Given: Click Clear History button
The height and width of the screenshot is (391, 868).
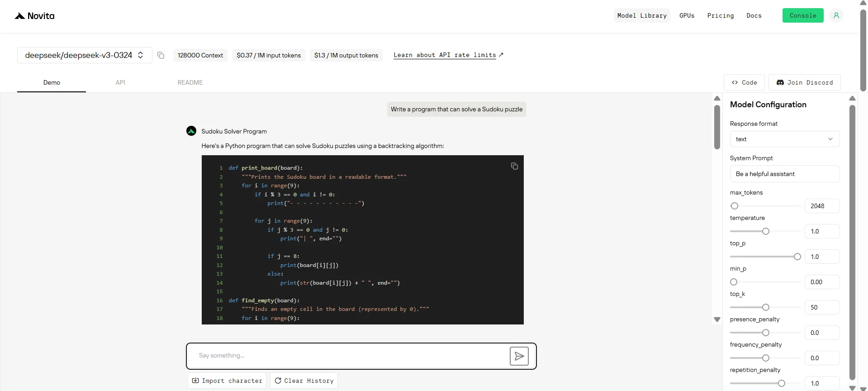Looking at the screenshot, I should coord(304,381).
